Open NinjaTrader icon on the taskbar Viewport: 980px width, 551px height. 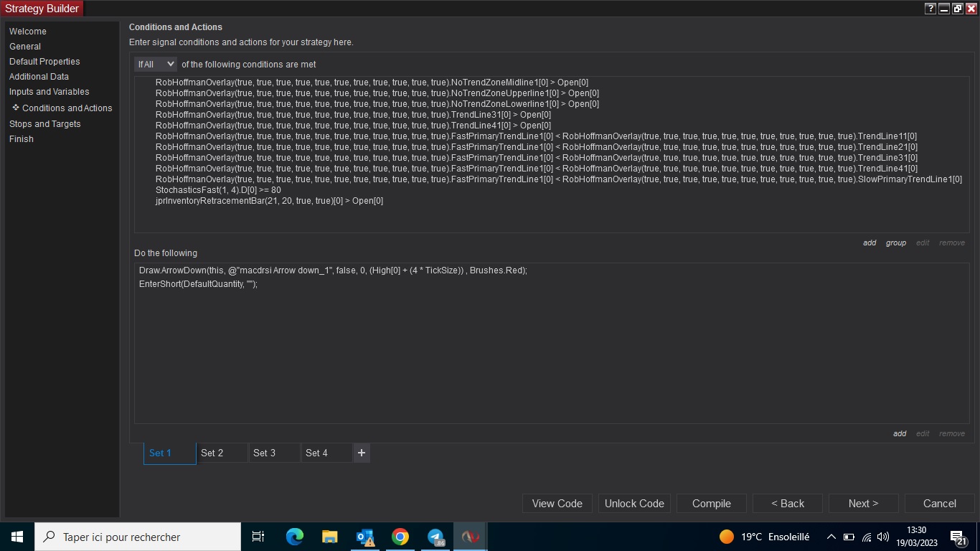pyautogui.click(x=471, y=537)
